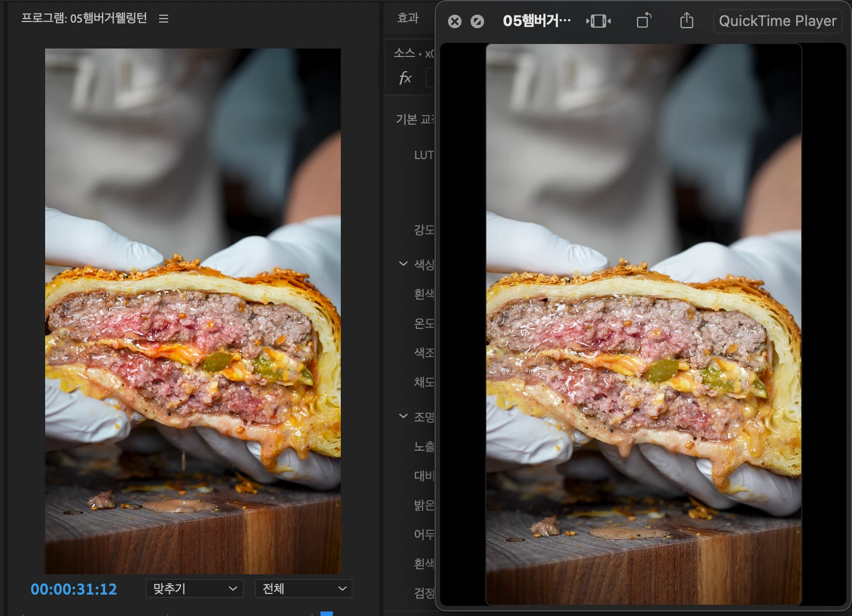Click the burger video in Program monitor

pos(193,311)
